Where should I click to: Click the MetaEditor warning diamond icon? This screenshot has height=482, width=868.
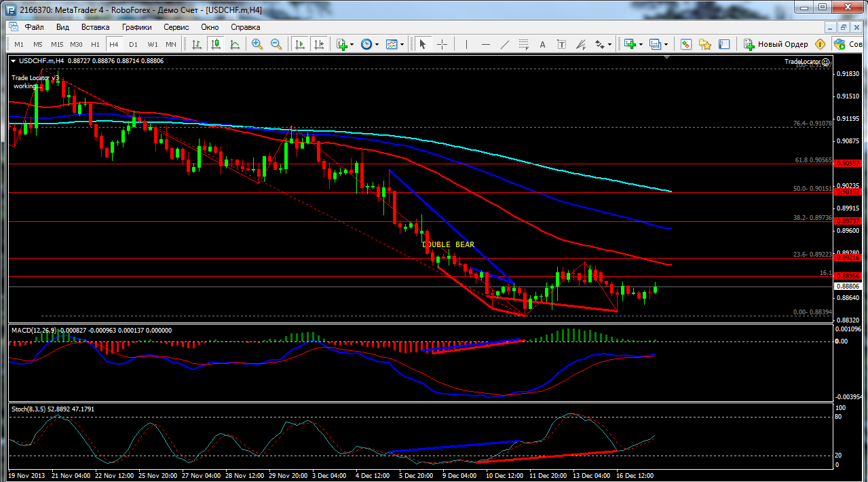pyautogui.click(x=820, y=44)
